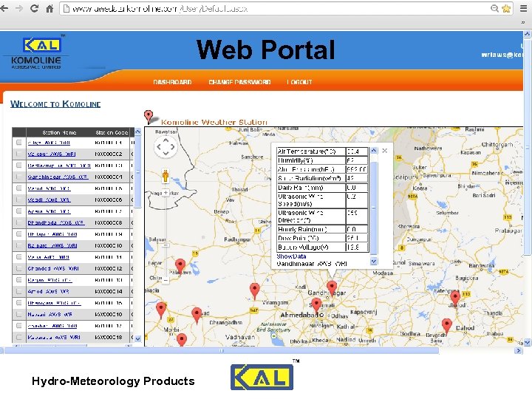Click the info popup scroll-up arrow
Viewport: 532px width, 399px height.
tap(374, 151)
